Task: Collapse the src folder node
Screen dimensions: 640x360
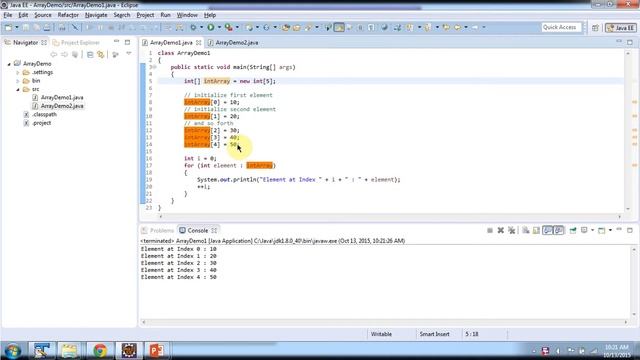Action: point(18,89)
